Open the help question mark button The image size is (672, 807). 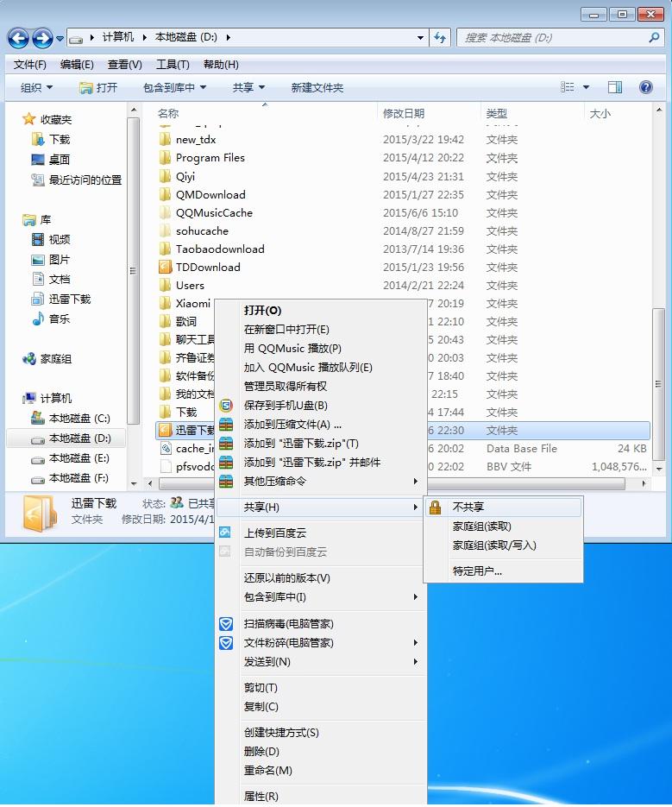coord(645,87)
